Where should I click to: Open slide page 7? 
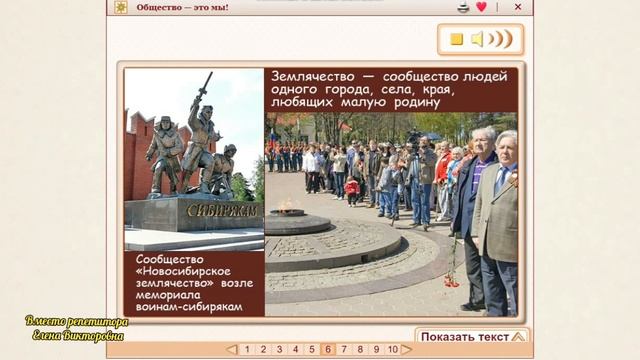pyautogui.click(x=344, y=349)
